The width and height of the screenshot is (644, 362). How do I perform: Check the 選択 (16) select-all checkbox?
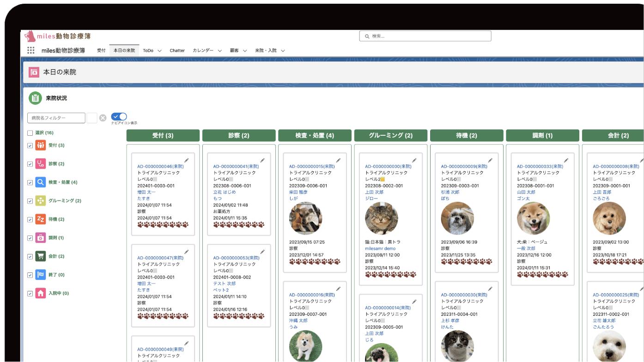[x=30, y=133]
